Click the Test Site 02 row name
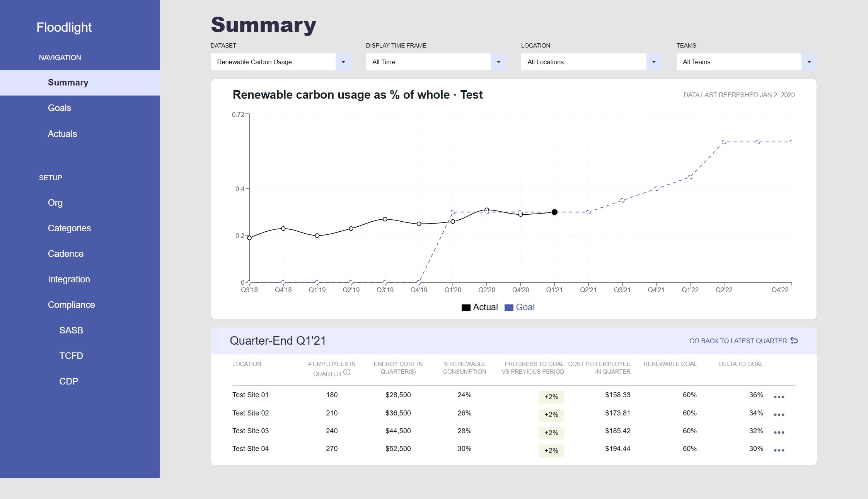The width and height of the screenshot is (868, 499). [x=251, y=413]
